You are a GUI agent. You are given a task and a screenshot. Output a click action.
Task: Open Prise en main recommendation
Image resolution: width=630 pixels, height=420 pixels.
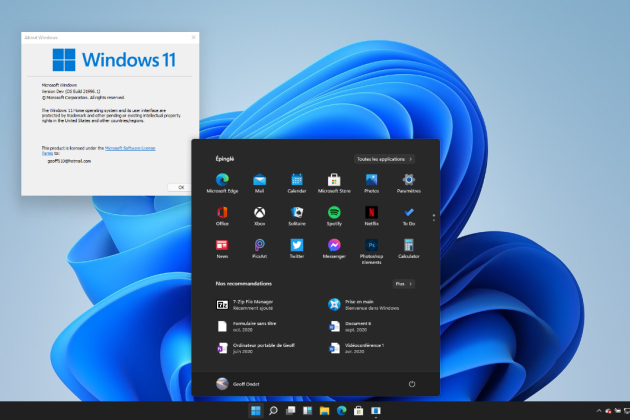click(x=364, y=305)
